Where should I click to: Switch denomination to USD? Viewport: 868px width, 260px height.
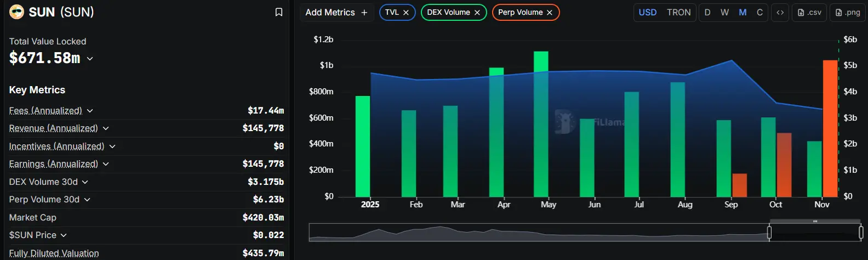coord(647,12)
